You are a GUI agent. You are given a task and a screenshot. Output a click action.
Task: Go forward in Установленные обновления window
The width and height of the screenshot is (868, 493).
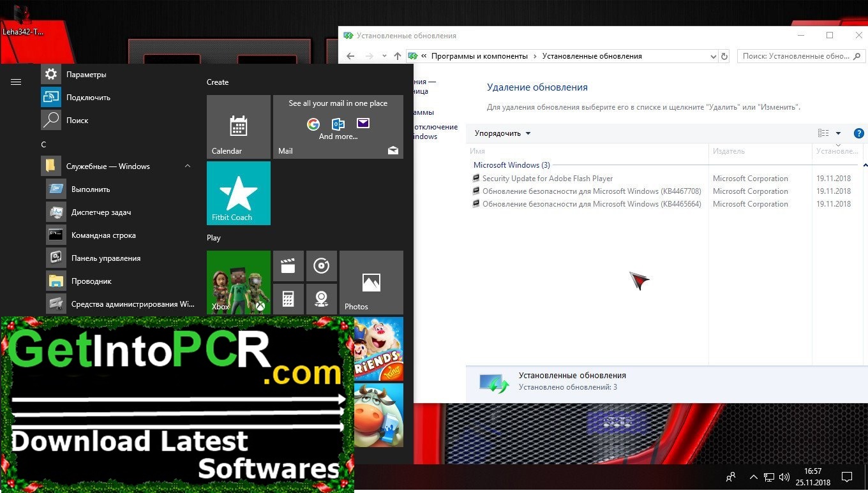pyautogui.click(x=369, y=56)
